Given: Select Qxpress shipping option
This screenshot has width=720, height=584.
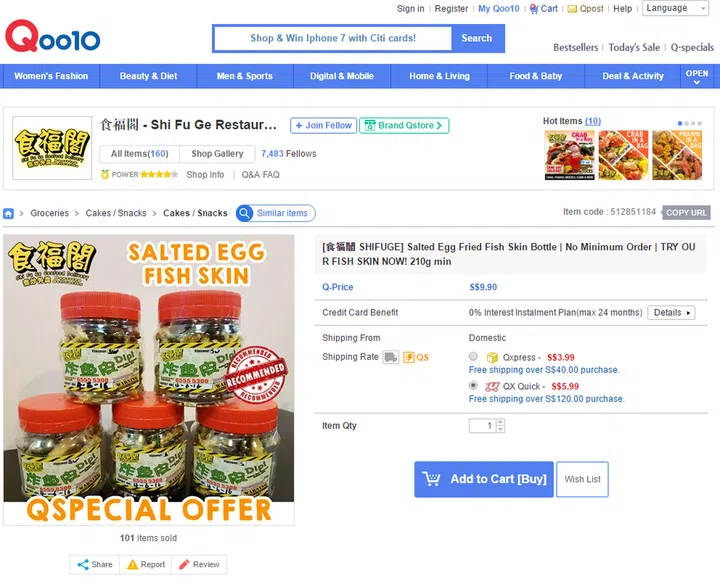Looking at the screenshot, I should pyautogui.click(x=473, y=357).
